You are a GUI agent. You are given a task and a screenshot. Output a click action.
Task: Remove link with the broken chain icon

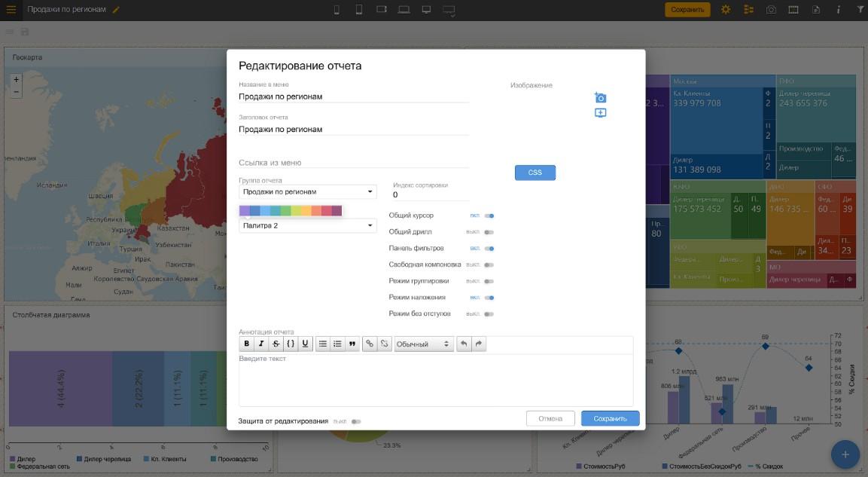click(384, 344)
